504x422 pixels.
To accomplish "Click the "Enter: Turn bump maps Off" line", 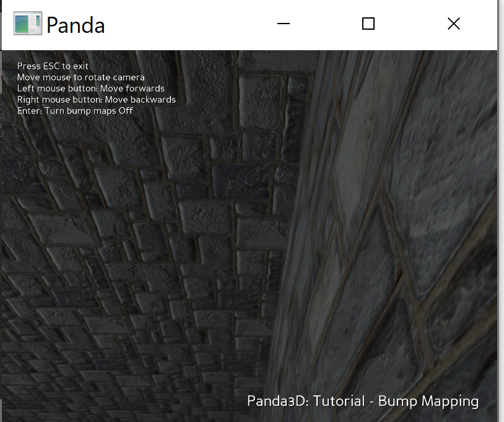I will point(75,111).
